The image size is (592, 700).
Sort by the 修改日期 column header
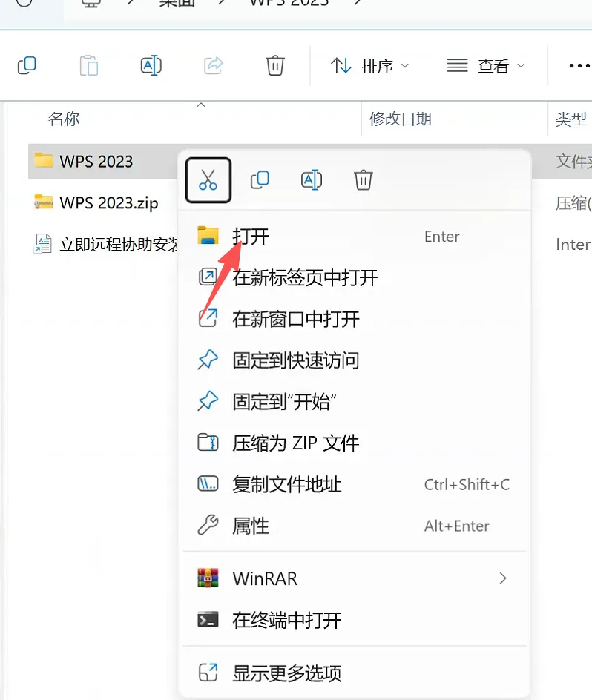click(x=400, y=119)
